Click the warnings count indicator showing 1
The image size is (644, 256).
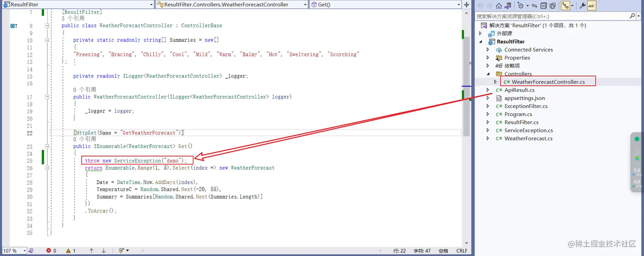point(71,251)
